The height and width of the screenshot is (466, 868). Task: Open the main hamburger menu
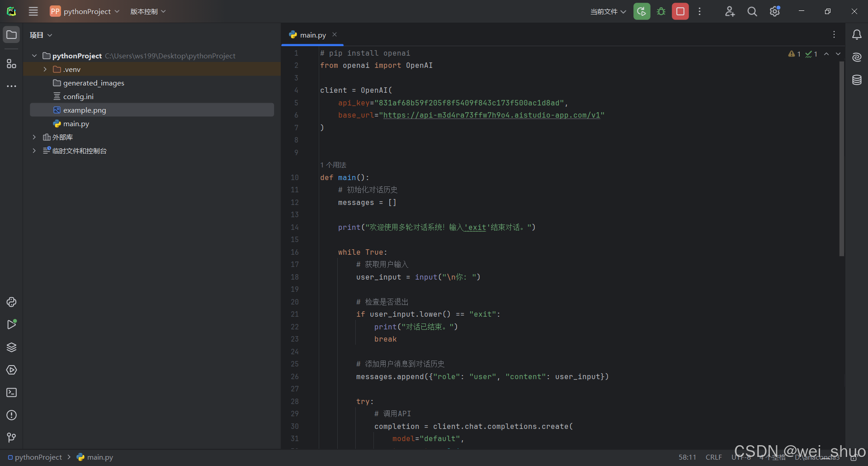(33, 11)
